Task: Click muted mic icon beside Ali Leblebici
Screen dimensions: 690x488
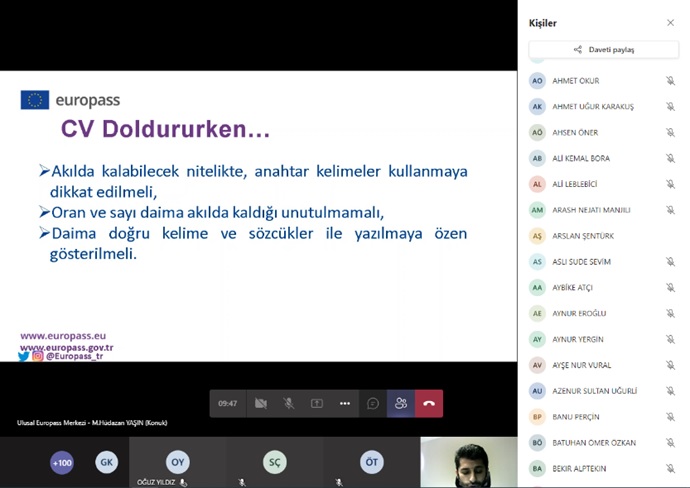Action: 670,184
